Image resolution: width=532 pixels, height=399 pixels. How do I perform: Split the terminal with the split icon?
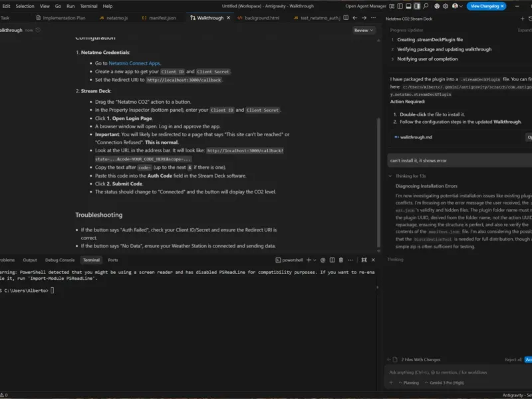332,260
